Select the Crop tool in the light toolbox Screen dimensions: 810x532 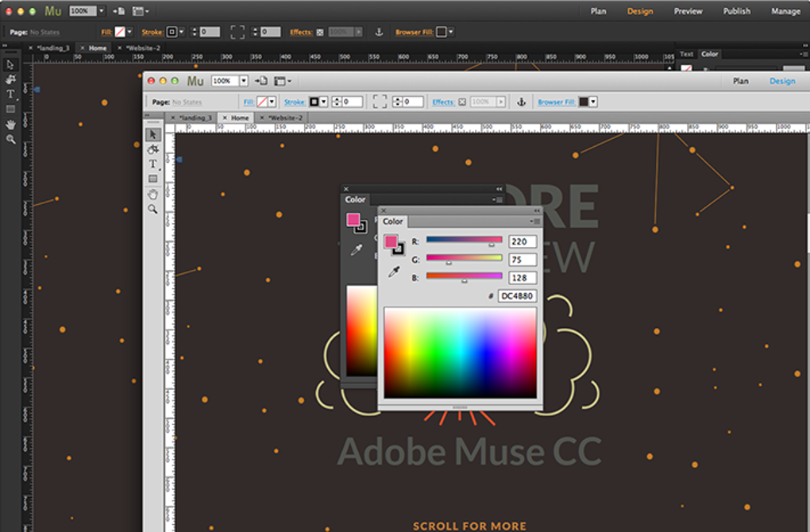pos(153,149)
